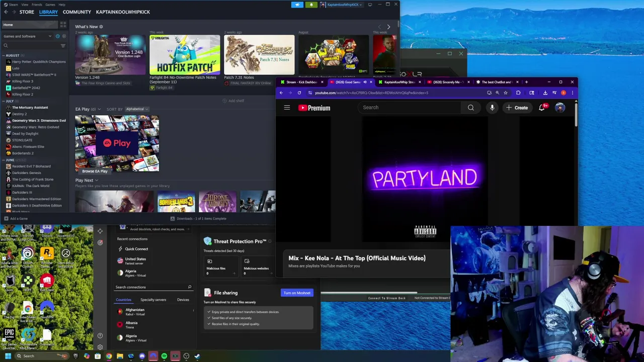The width and height of the screenshot is (644, 362).
Task: Switch Steam library to grid view
Action: click(x=63, y=25)
